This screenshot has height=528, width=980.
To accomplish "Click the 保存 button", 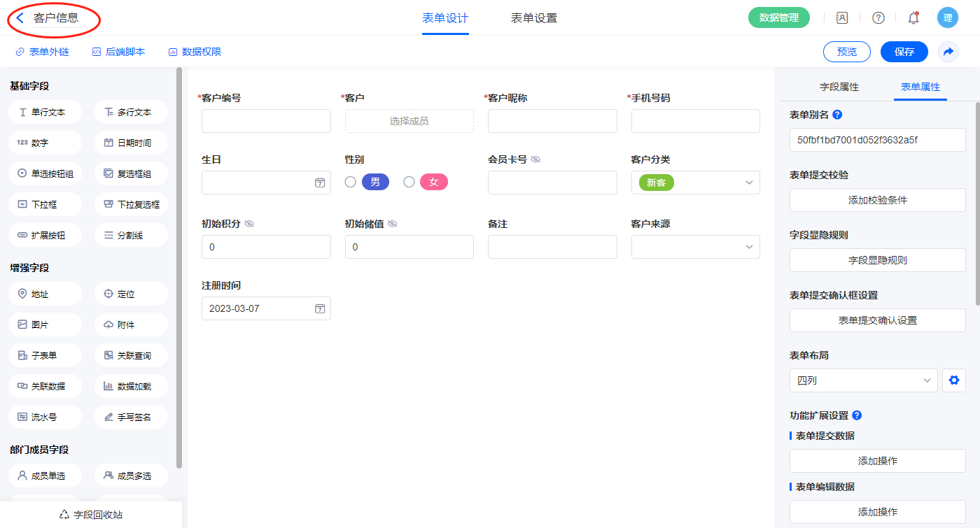I will point(904,52).
